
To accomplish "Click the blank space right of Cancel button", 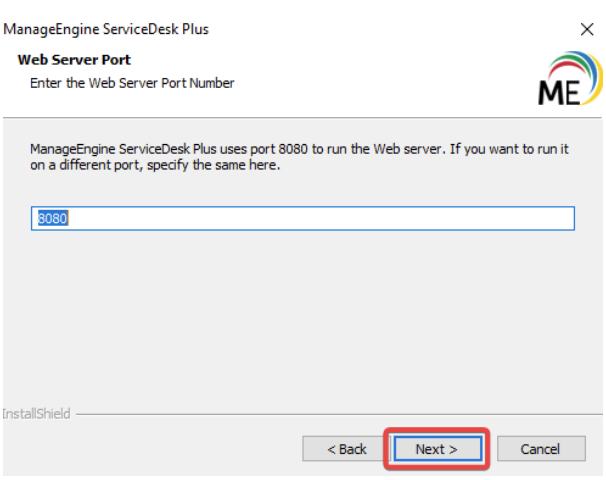I will point(590,449).
